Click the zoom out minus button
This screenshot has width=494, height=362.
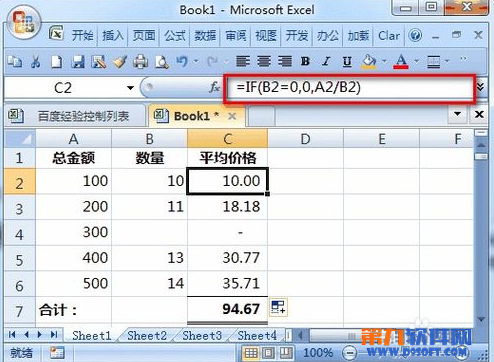(x=350, y=353)
